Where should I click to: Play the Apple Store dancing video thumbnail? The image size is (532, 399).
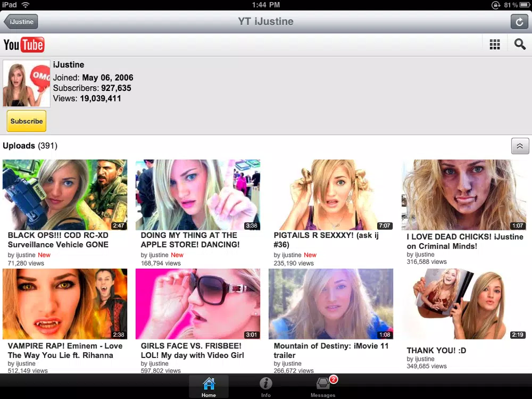coord(198,195)
